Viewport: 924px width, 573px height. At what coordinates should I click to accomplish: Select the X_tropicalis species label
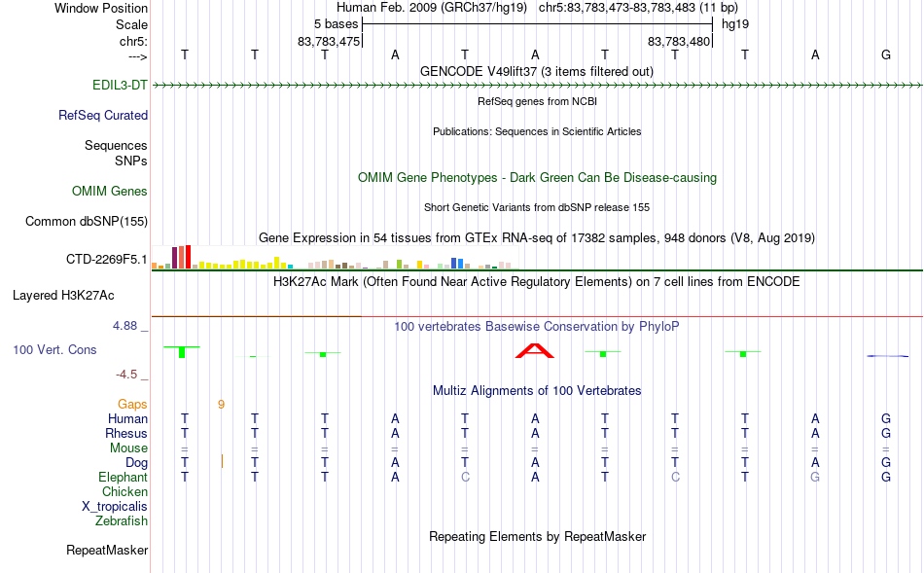coord(115,507)
